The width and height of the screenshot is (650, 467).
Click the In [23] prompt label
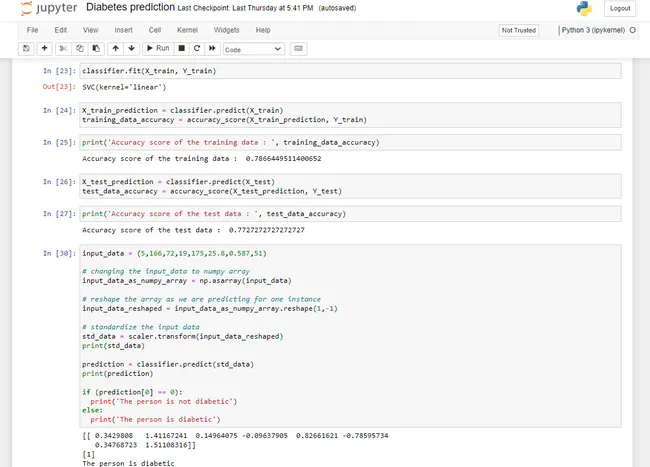pyautogui.click(x=59, y=71)
